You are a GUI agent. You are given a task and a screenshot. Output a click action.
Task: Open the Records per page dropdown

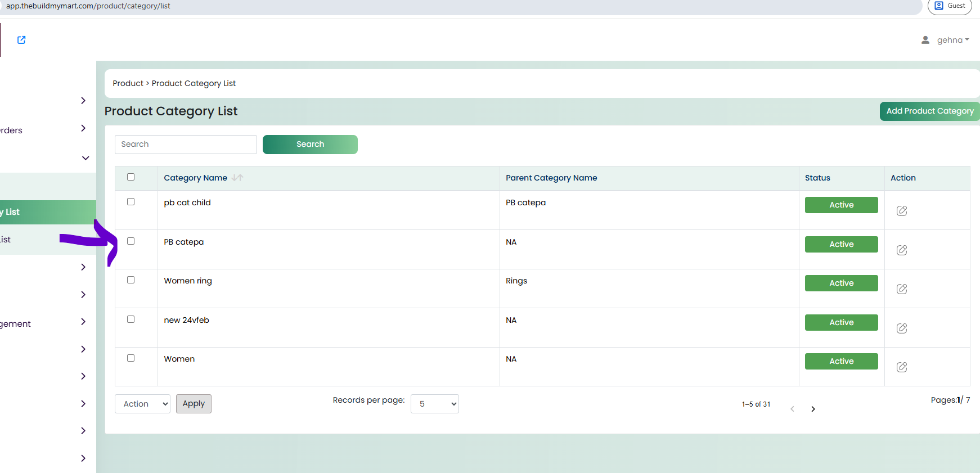(x=435, y=404)
